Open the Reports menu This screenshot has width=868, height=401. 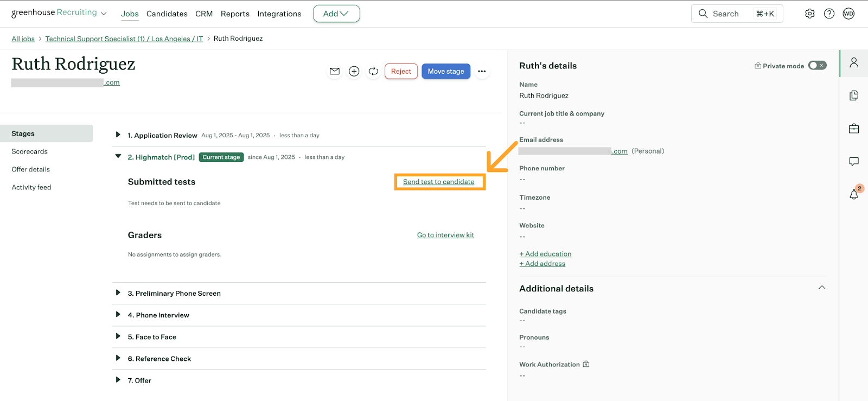(x=235, y=14)
